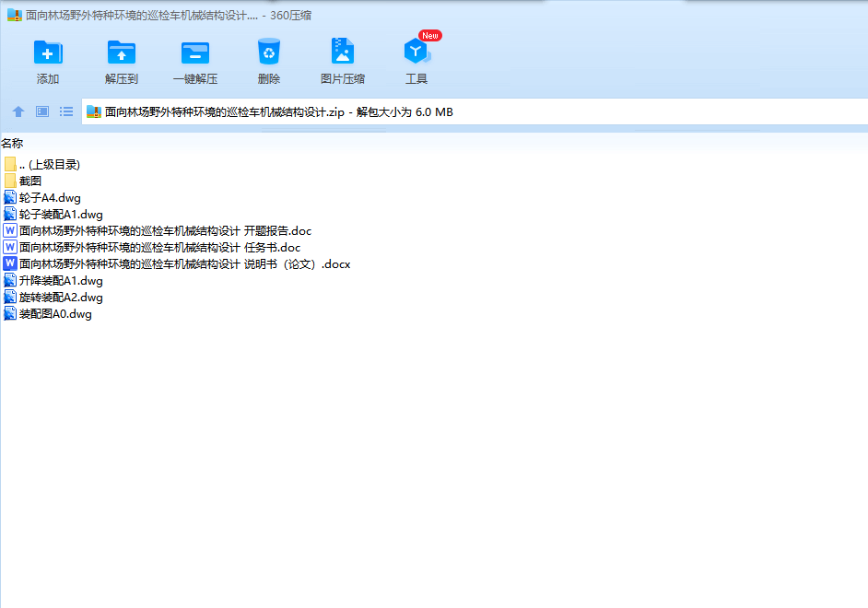Click the 添加 (Add) toolbar icon
The image size is (868, 608).
click(x=48, y=53)
